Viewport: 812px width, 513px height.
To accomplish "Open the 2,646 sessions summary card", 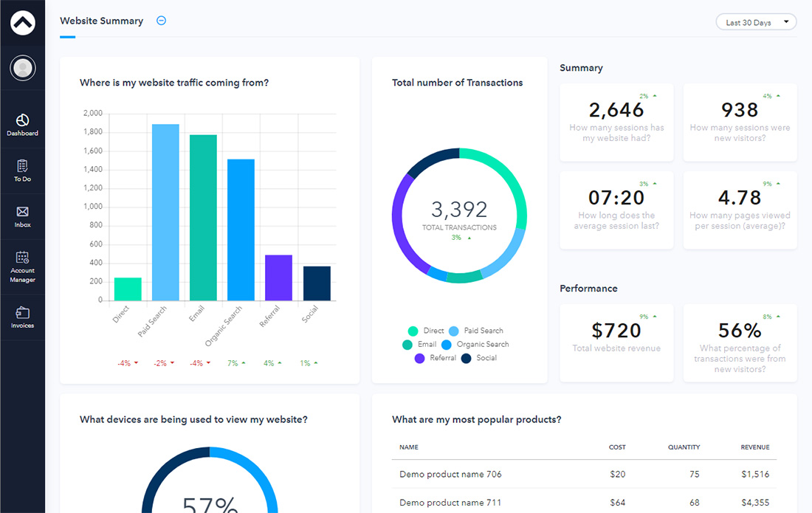I will [x=616, y=123].
